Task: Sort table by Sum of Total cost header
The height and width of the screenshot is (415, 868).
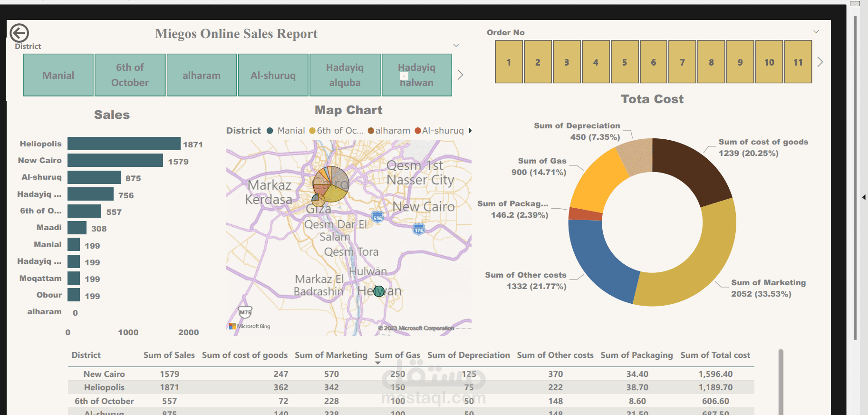Action: click(715, 355)
